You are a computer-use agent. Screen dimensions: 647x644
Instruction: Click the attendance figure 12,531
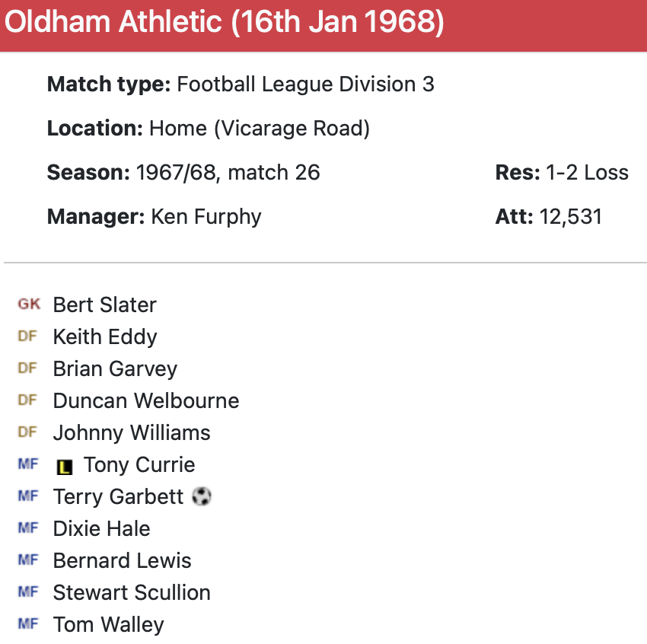[570, 216]
